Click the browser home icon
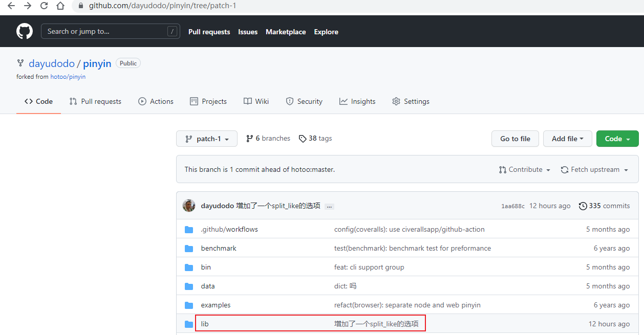 (x=60, y=6)
